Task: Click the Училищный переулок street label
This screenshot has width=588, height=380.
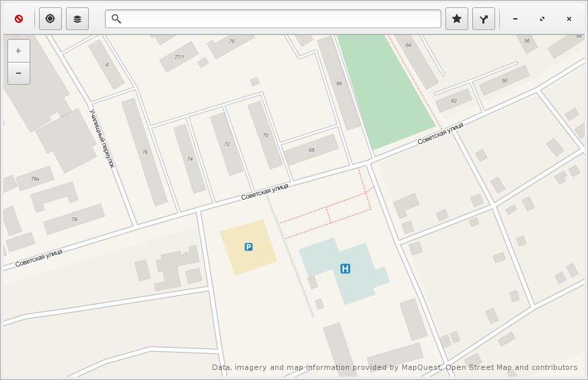Action: [x=101, y=139]
